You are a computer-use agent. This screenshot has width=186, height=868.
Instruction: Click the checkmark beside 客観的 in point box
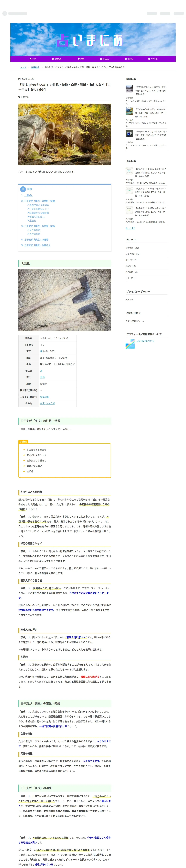(24, 471)
